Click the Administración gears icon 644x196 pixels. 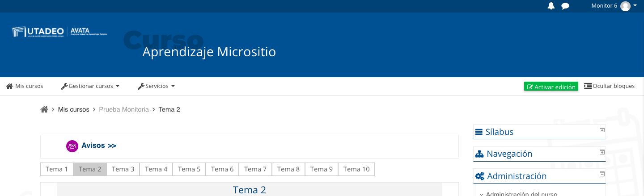pos(479,176)
